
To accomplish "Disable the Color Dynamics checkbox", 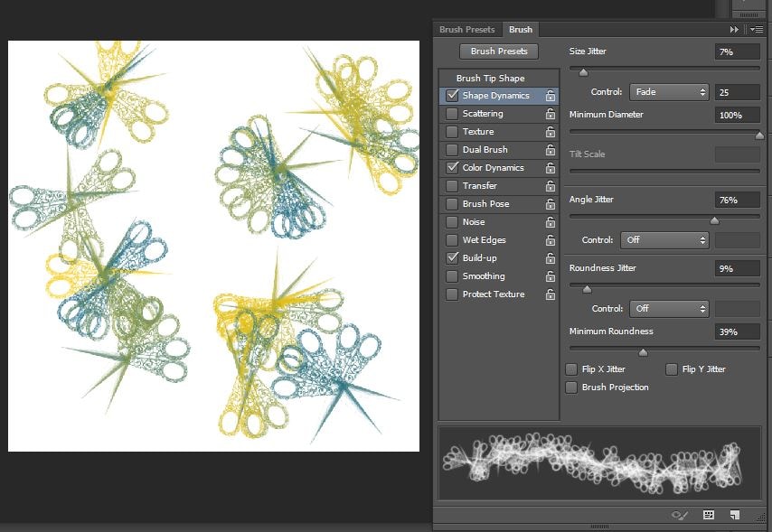I will point(452,168).
